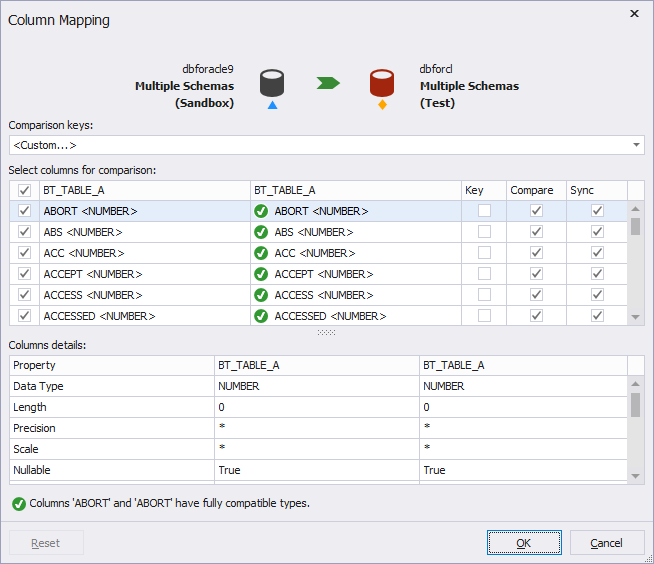Disable the Compare checkbox for ACCESS
Viewport: 654px width, 564px height.
click(x=536, y=295)
